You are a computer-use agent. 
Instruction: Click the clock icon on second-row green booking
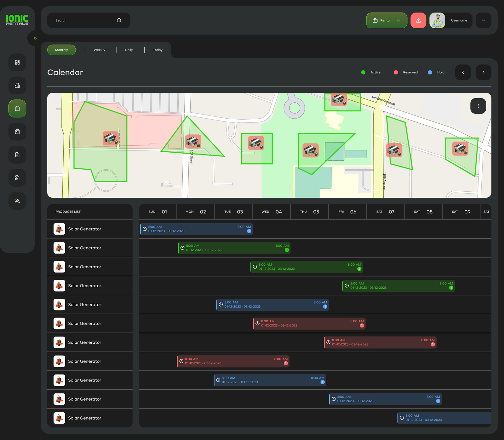(182, 248)
